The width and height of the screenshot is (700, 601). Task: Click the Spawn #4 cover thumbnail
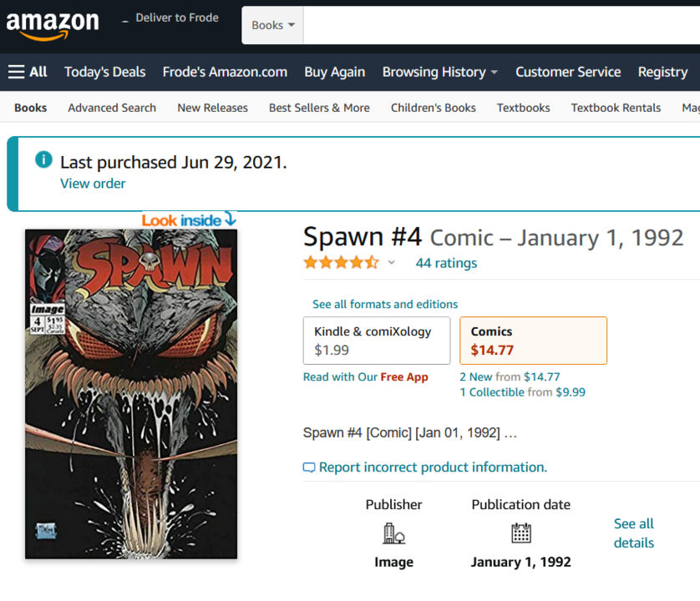[x=130, y=392]
